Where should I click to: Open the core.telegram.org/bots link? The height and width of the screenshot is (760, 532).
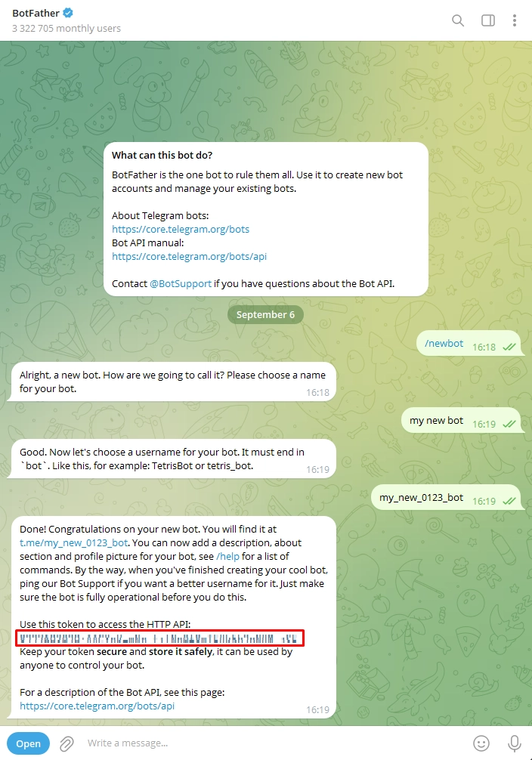[x=181, y=229]
